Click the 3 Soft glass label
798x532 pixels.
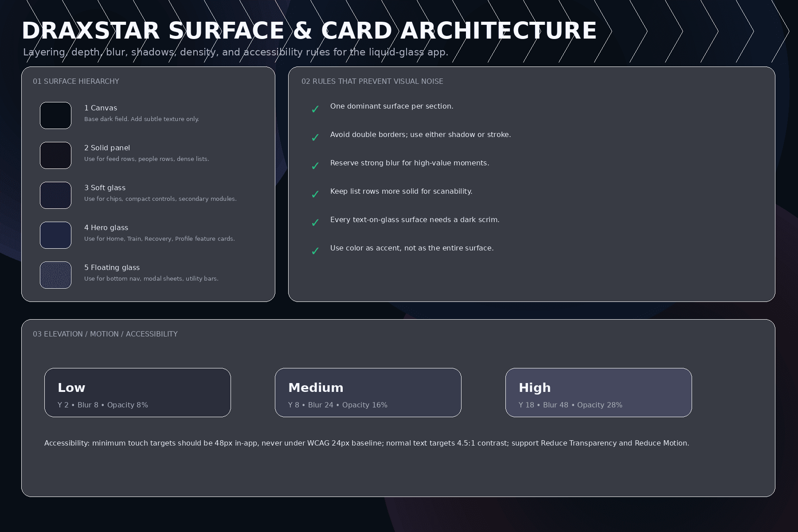click(105, 188)
